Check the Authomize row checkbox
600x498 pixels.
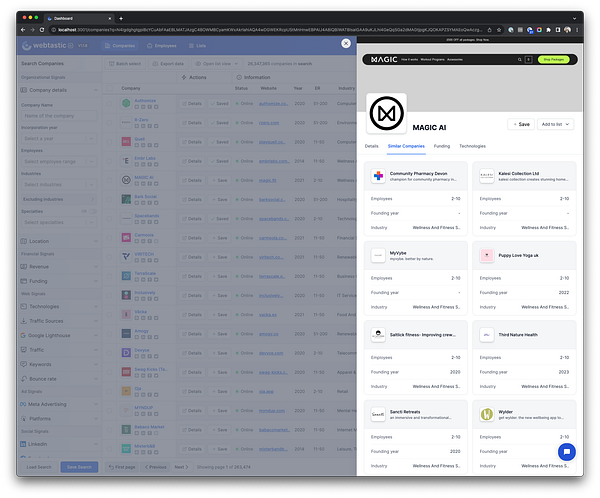tap(109, 104)
